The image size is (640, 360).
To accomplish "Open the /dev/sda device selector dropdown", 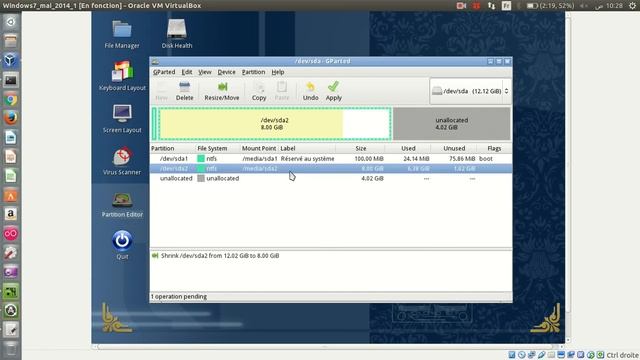I will (x=470, y=91).
